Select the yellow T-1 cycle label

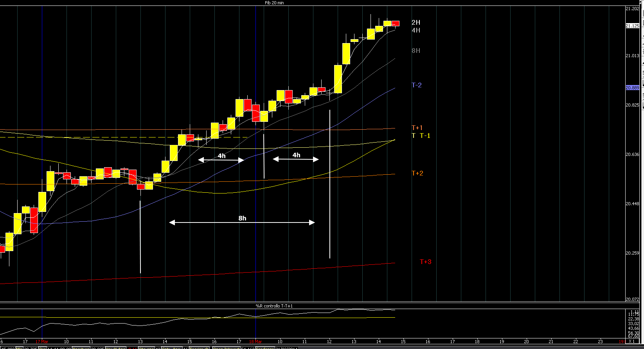pos(425,136)
